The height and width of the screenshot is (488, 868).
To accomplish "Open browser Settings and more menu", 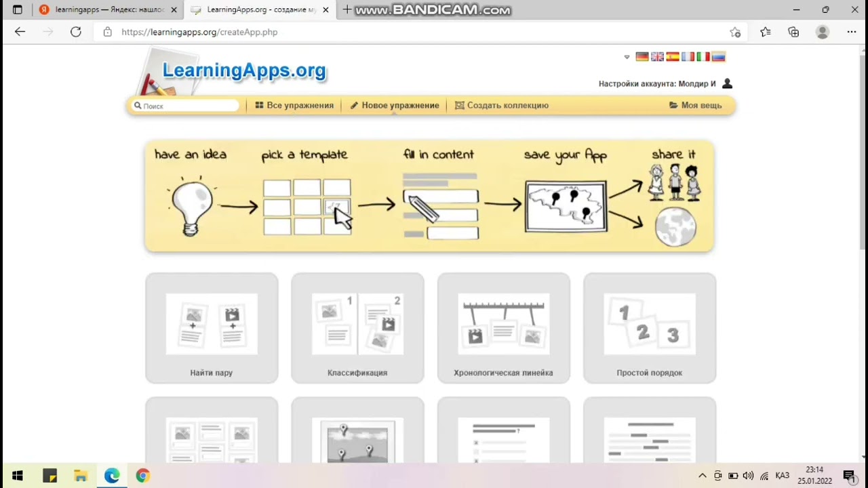I will tap(852, 32).
